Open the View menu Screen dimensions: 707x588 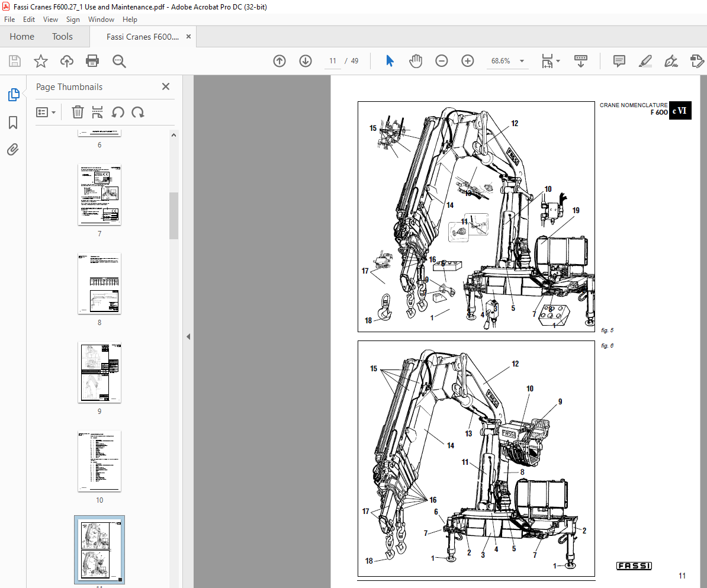pos(50,20)
